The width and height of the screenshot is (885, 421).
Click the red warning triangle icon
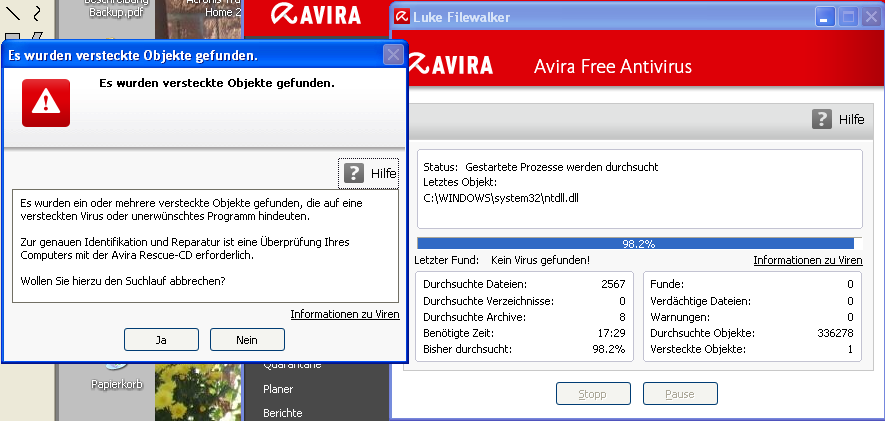point(46,103)
